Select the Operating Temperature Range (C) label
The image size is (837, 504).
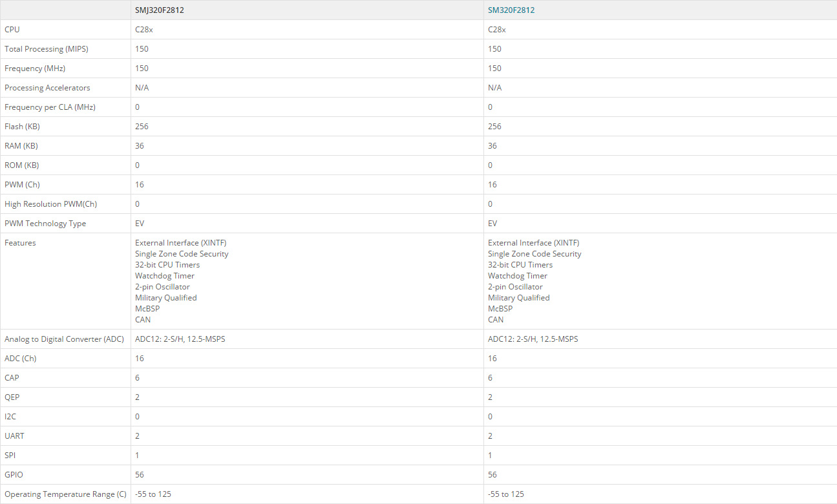(65, 494)
